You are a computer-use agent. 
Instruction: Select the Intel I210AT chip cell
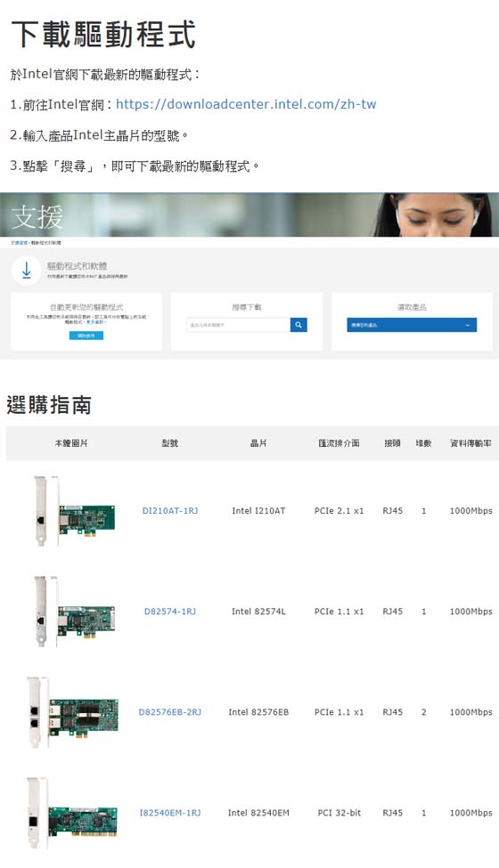pyautogui.click(x=258, y=510)
